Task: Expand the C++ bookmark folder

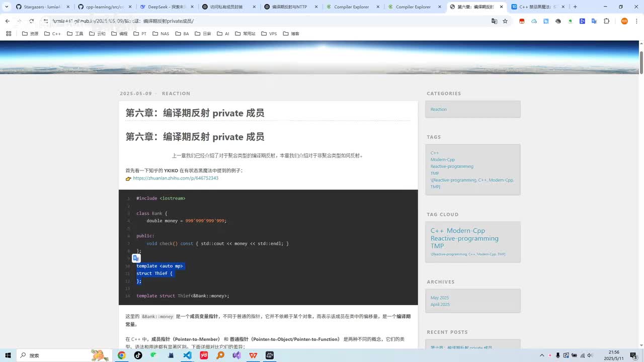Action: pyautogui.click(x=52, y=34)
